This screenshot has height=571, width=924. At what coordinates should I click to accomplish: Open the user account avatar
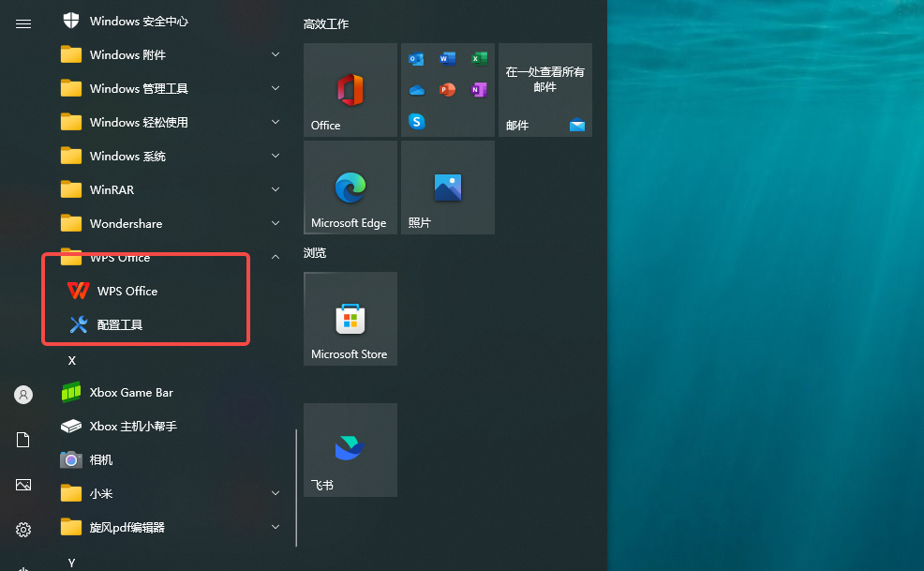click(23, 395)
